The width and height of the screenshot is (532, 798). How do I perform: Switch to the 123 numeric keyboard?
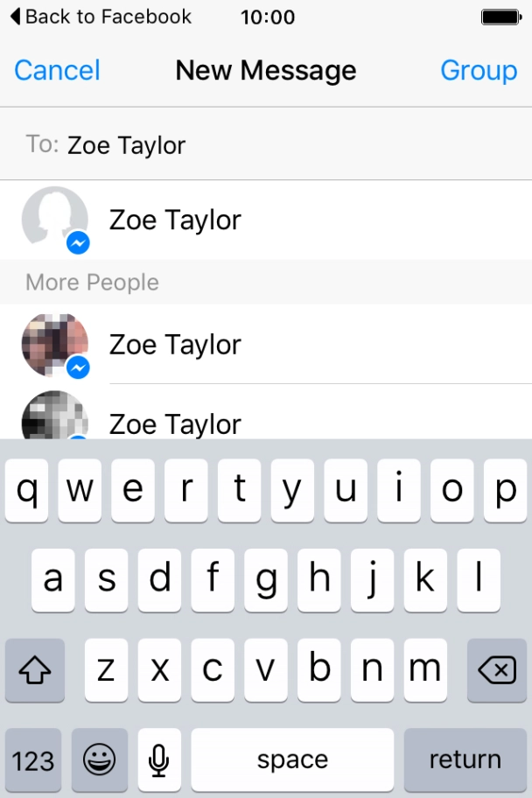click(x=34, y=759)
